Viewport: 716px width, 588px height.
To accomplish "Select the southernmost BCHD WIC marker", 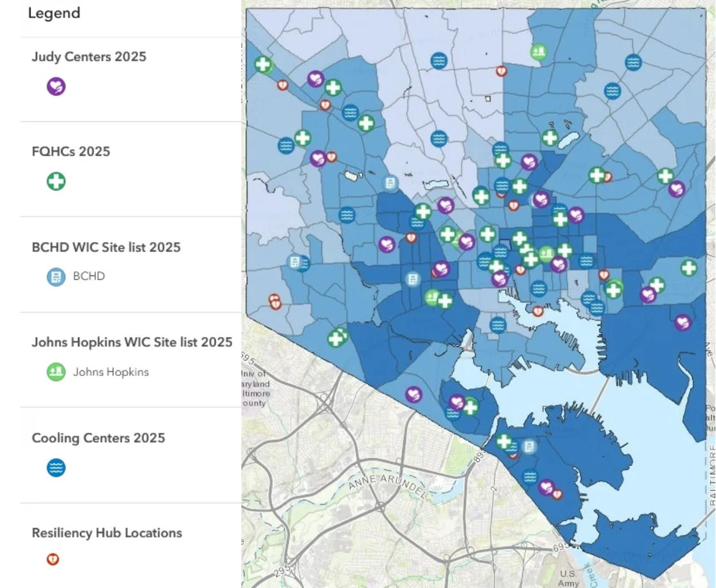I will [x=529, y=447].
